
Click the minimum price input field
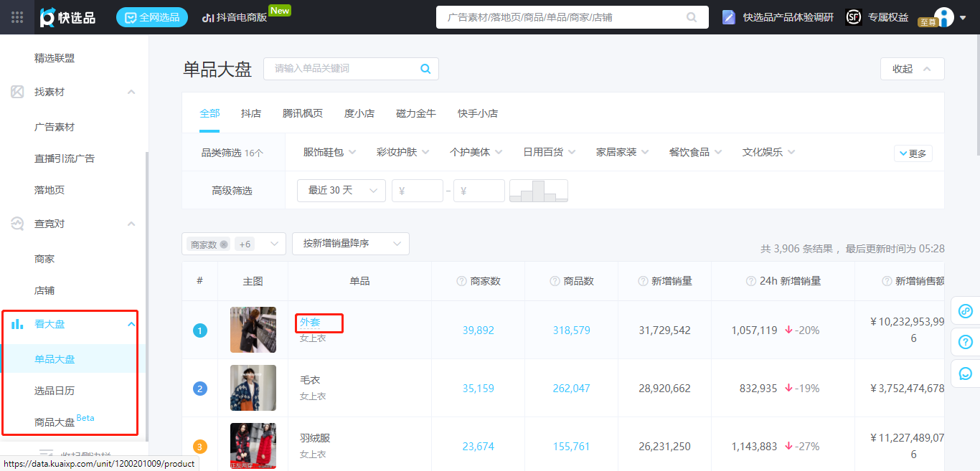tap(418, 191)
